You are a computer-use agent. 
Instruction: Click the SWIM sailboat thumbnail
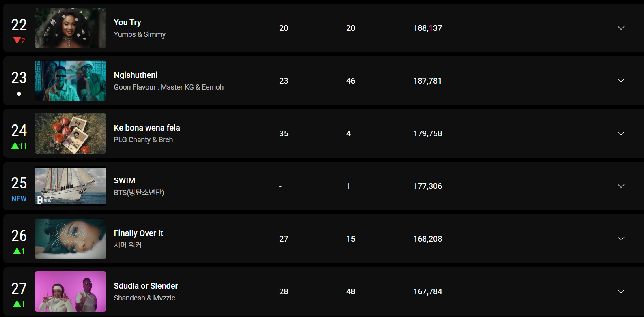click(70, 186)
